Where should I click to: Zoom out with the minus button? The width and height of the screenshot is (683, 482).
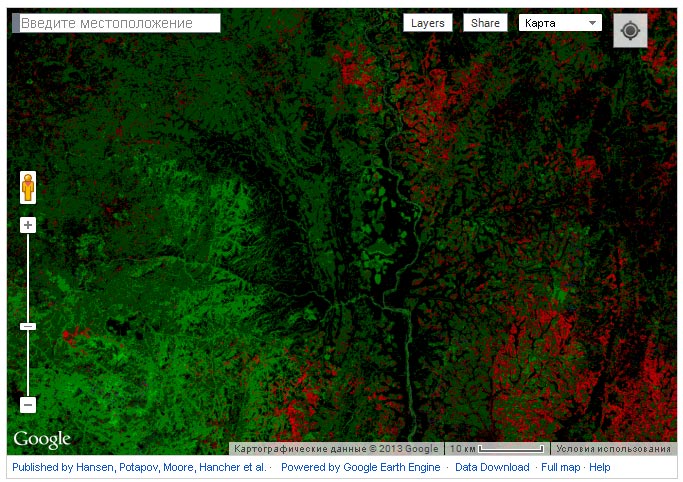coord(28,405)
